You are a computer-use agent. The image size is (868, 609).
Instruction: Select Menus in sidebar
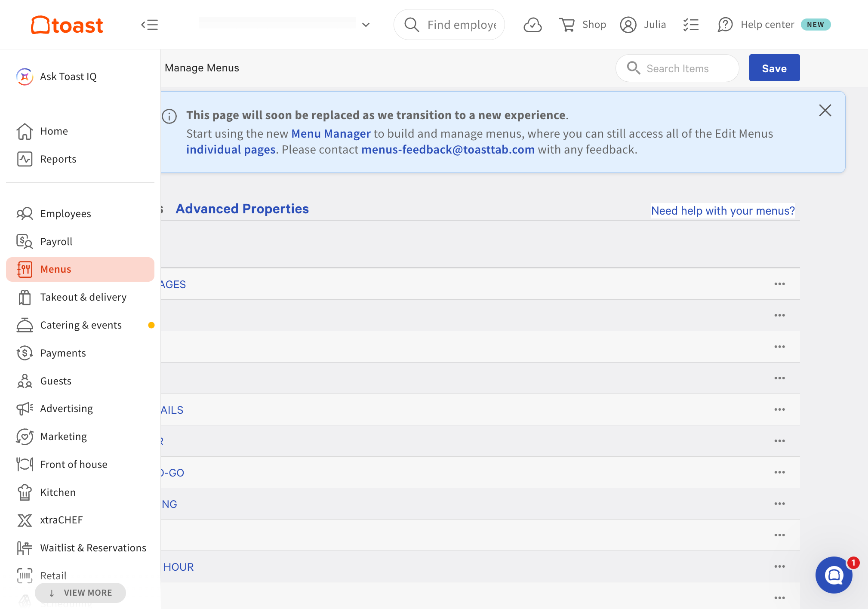pyautogui.click(x=80, y=269)
